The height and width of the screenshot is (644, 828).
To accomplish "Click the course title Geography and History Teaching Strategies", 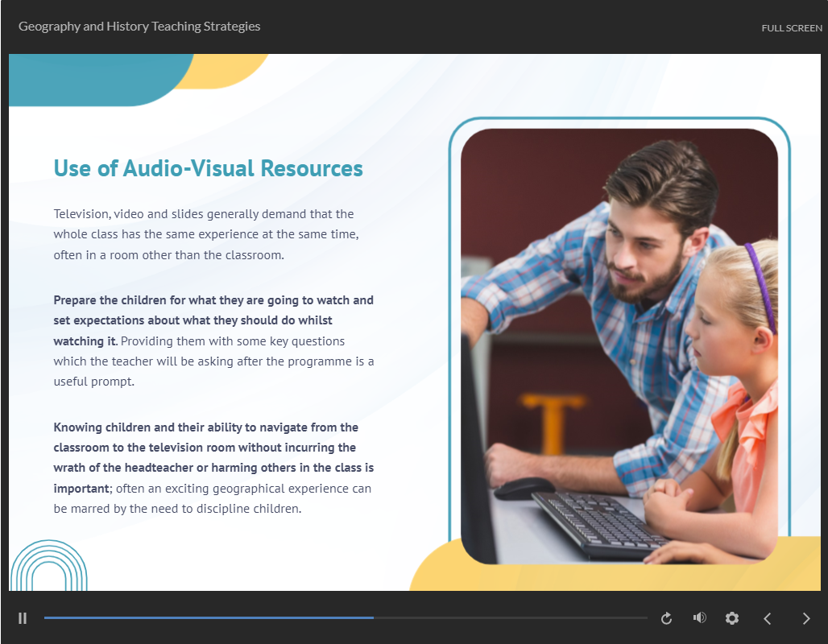I will (139, 27).
